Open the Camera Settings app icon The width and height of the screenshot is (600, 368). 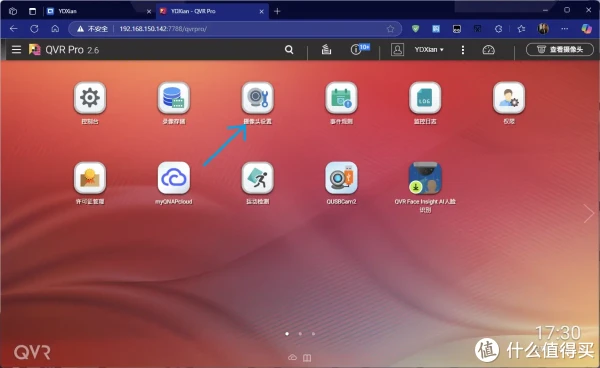click(258, 98)
